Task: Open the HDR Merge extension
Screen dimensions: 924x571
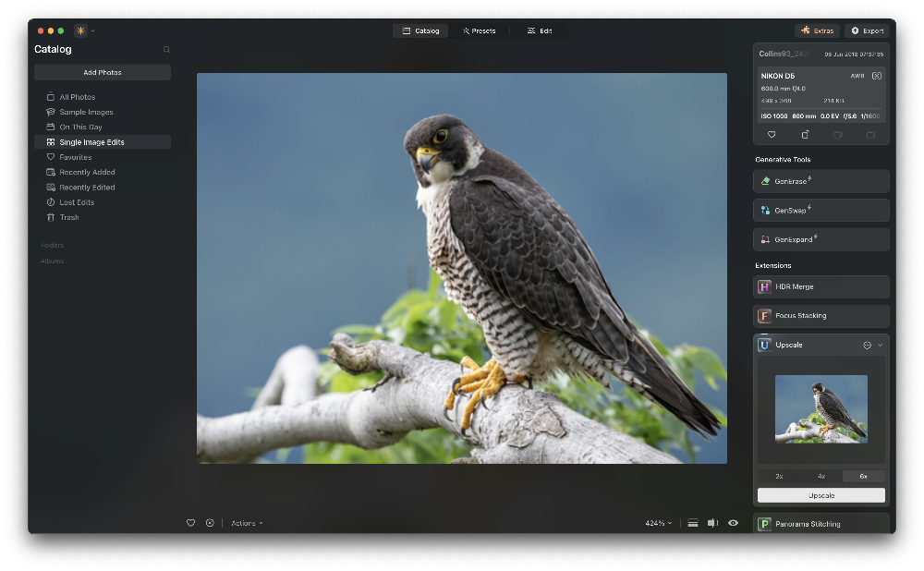Action: tap(821, 286)
